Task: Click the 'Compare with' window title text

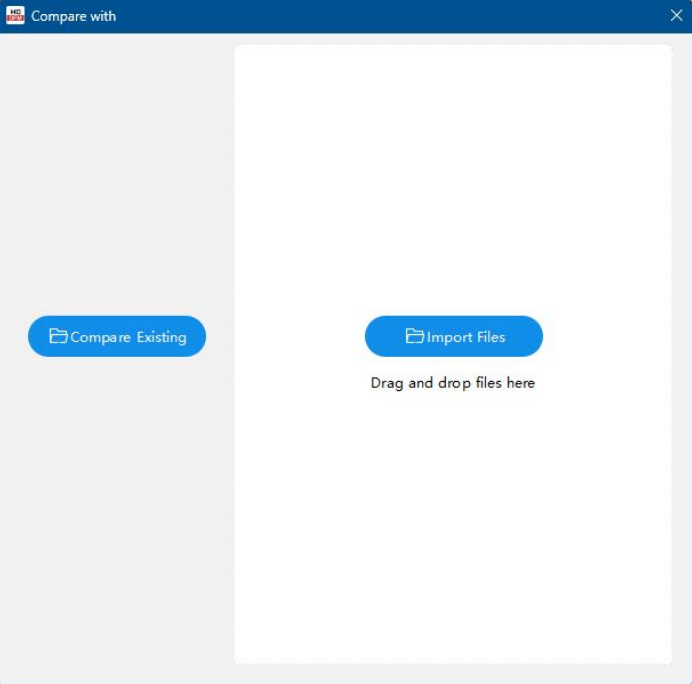Action: (73, 16)
